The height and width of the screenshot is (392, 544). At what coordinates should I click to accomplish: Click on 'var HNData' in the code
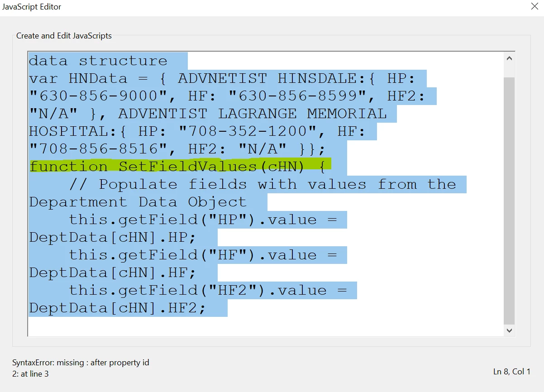pyautogui.click(x=78, y=78)
